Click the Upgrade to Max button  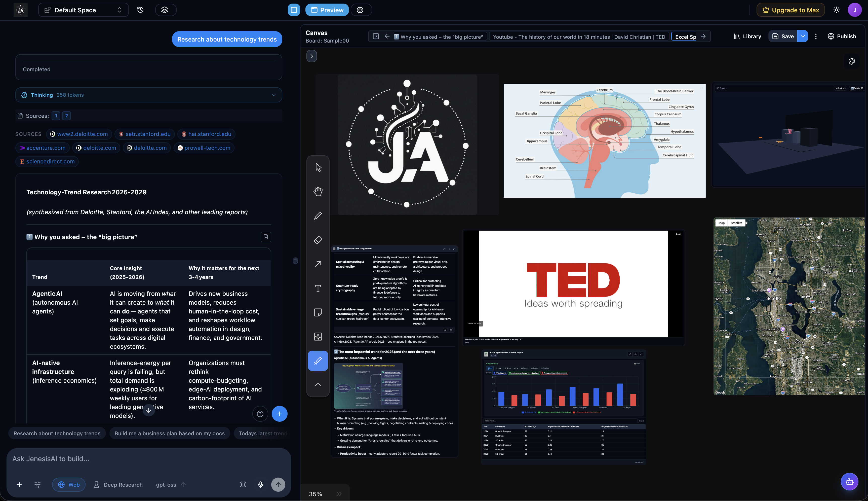[790, 10]
